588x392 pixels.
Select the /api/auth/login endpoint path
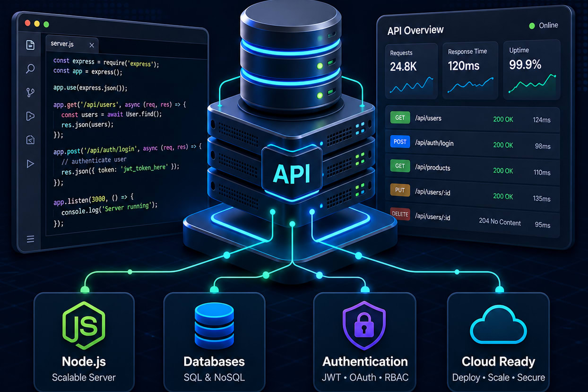pos(434,143)
